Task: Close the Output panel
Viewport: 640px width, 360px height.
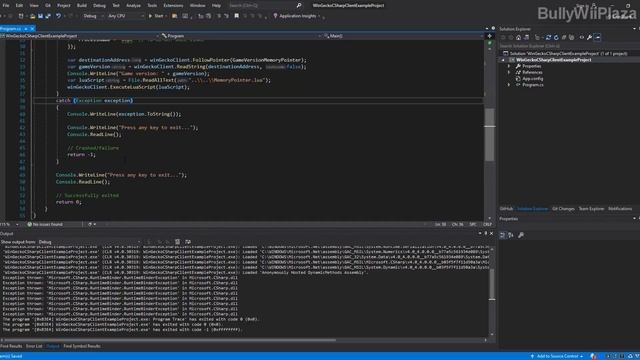Action: click(491, 233)
